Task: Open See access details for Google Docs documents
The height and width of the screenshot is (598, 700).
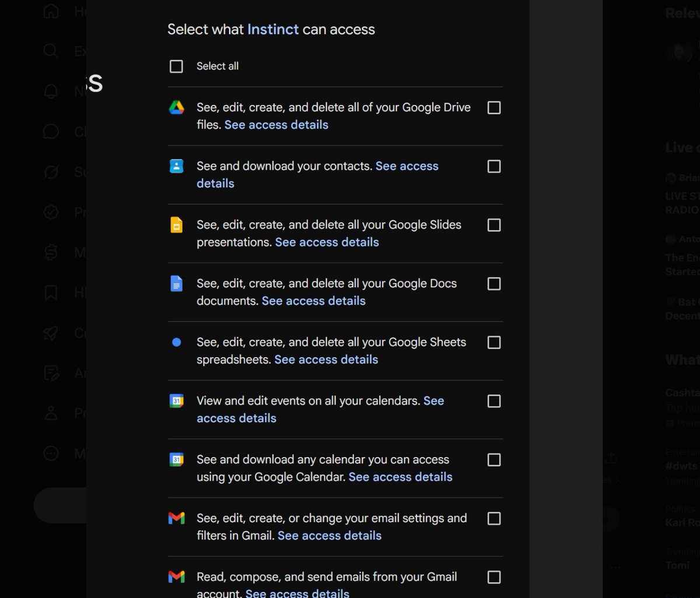Action: point(314,301)
